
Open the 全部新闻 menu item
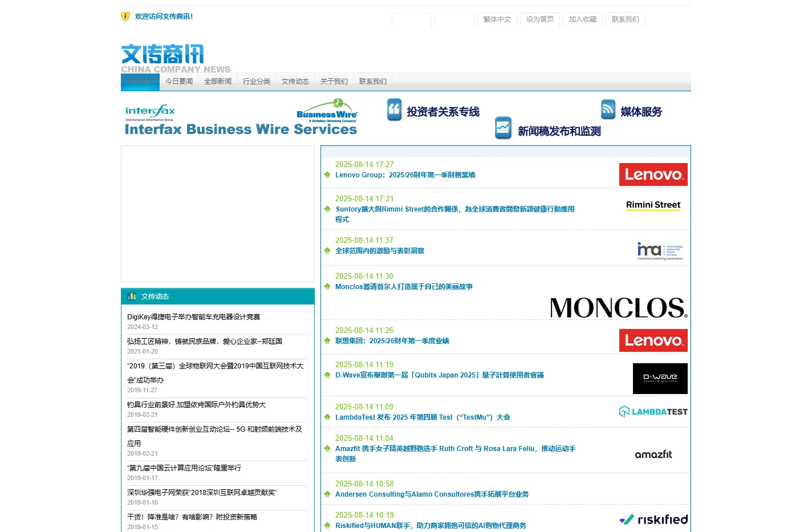218,82
